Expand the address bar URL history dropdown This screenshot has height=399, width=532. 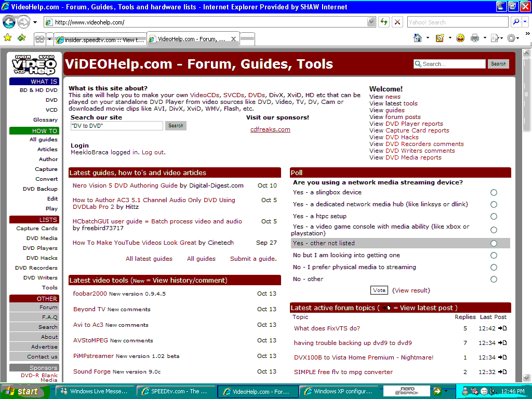click(371, 22)
